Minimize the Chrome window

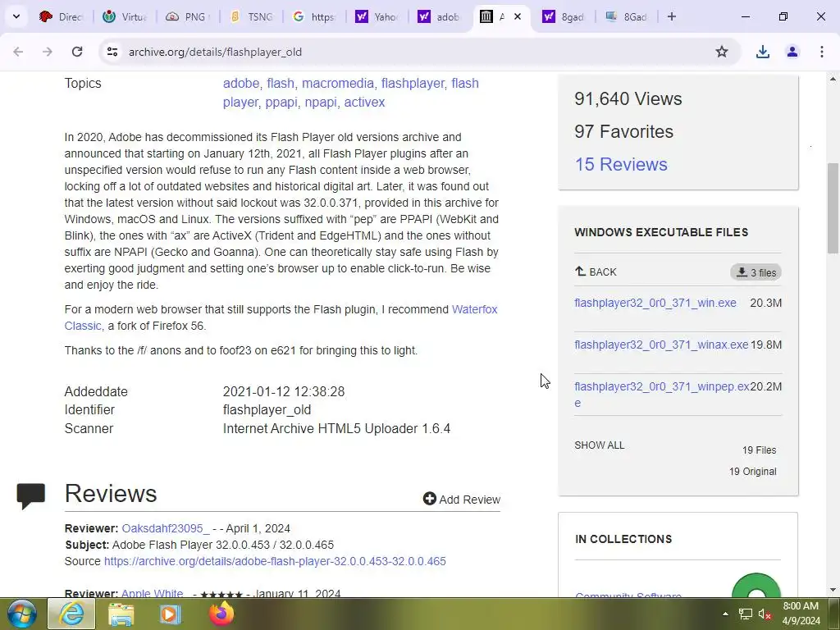[745, 16]
